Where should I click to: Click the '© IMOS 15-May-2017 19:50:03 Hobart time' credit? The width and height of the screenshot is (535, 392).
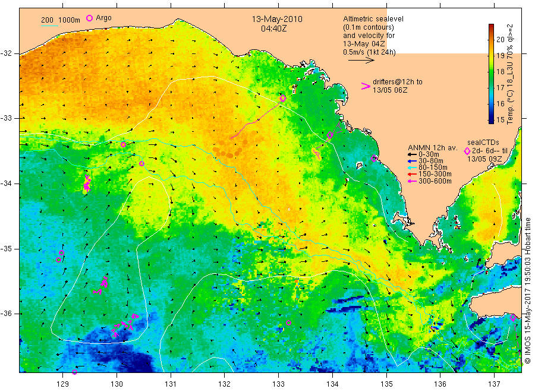pos(527,290)
